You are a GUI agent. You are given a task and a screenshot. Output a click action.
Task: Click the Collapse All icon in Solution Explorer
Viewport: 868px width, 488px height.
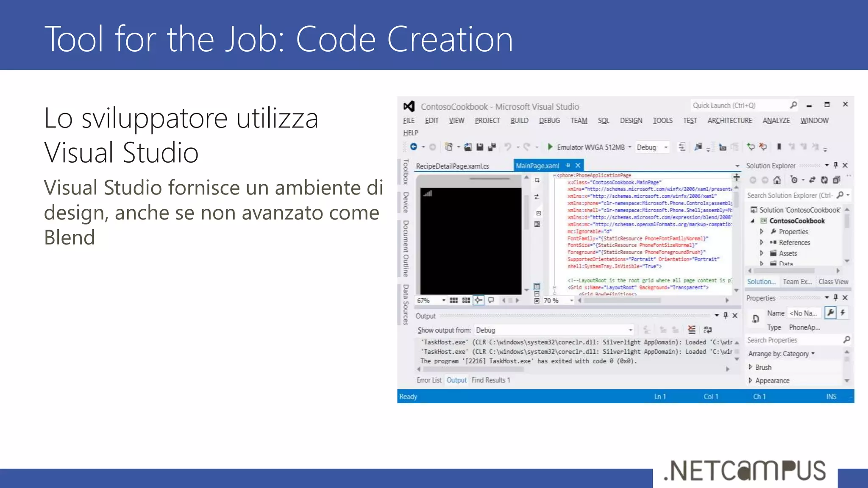click(x=836, y=180)
